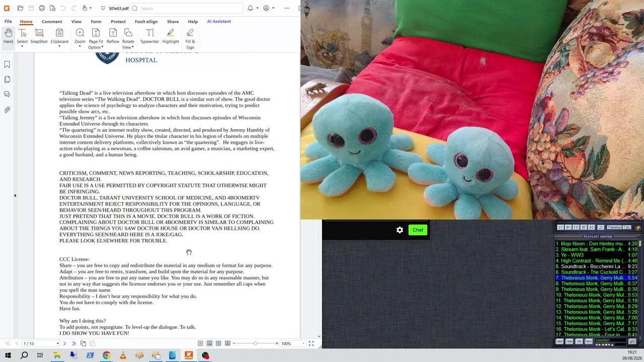Print the document using the printer icon
The width and height of the screenshot is (644, 362).
(x=42, y=8)
